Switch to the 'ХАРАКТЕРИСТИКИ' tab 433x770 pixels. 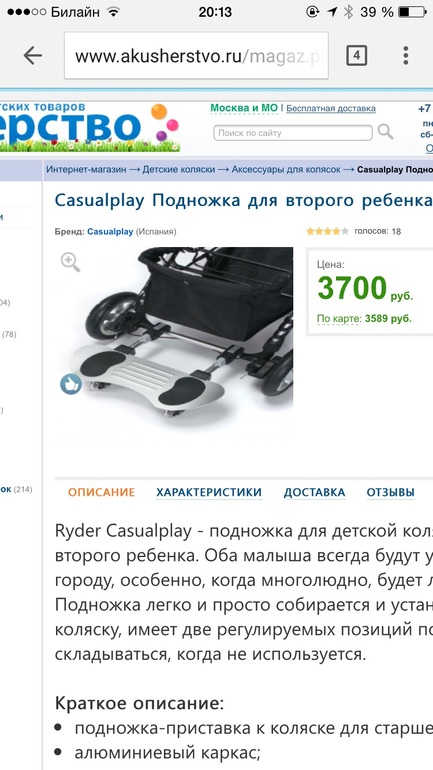click(x=209, y=492)
